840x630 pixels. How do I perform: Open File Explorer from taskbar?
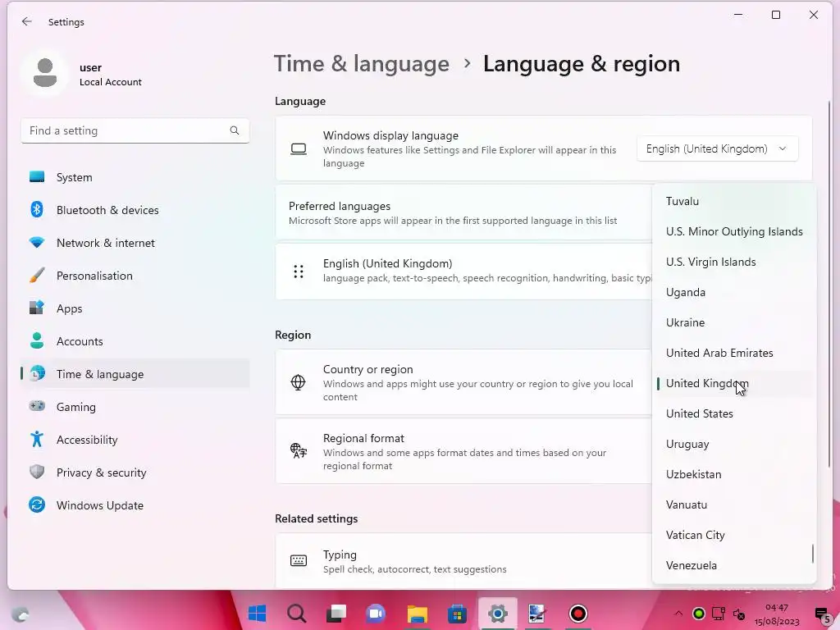(x=417, y=614)
